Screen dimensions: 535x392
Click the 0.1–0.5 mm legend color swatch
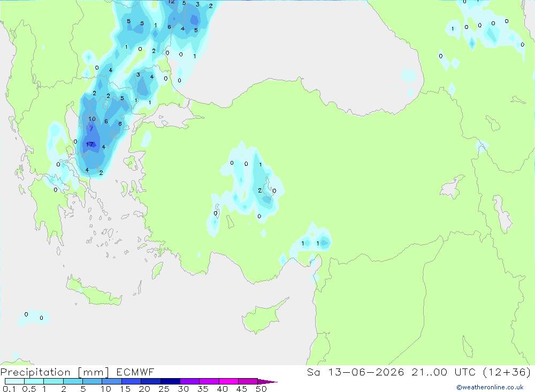[x=14, y=381]
